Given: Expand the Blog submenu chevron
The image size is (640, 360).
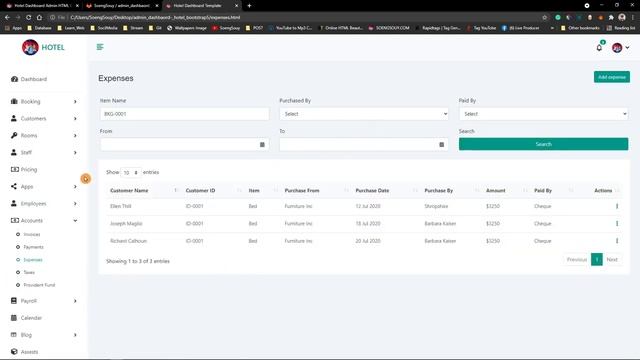Looking at the screenshot, I should pos(75,335).
